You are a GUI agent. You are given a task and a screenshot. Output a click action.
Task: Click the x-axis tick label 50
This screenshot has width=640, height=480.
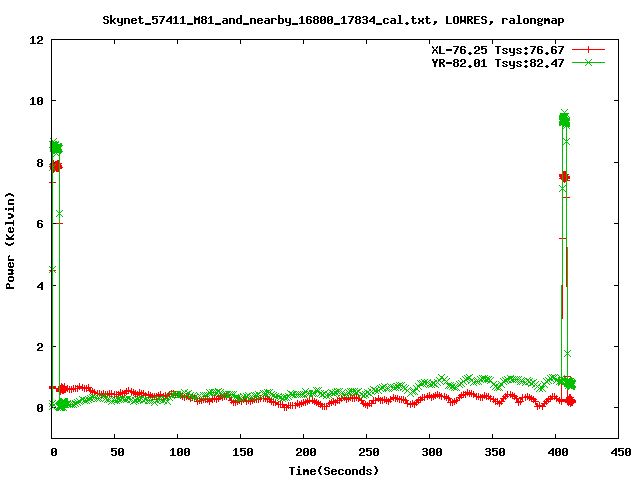[117, 452]
